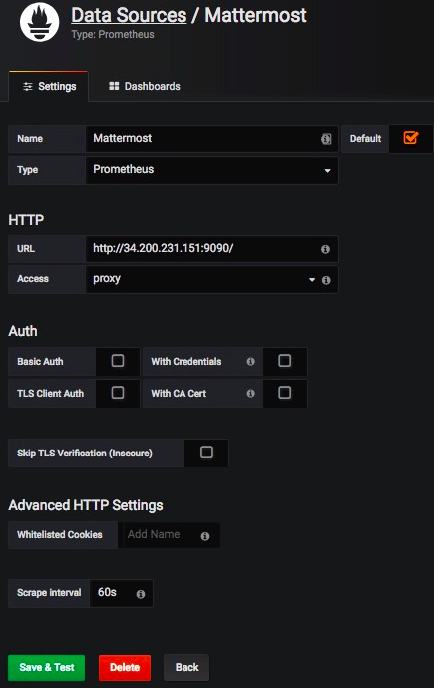Image resolution: width=434 pixels, height=688 pixels.
Task: Enable the Basic Auth checkbox
Action: pyautogui.click(x=118, y=361)
